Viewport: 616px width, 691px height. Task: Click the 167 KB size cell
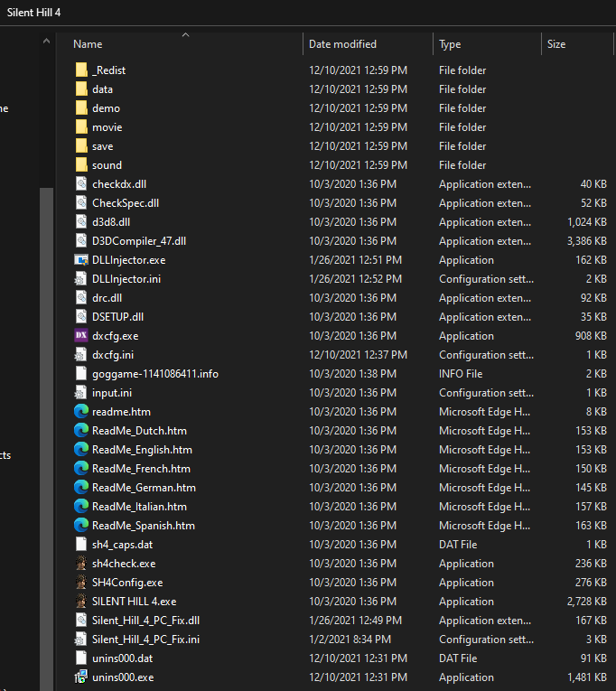[x=591, y=620]
